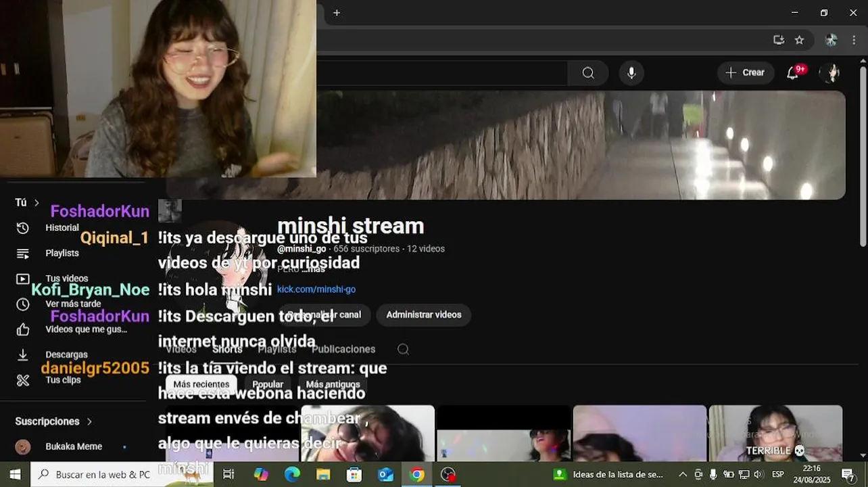Click the ESP input language indicator
Viewport: 868px width, 487px height.
click(778, 474)
